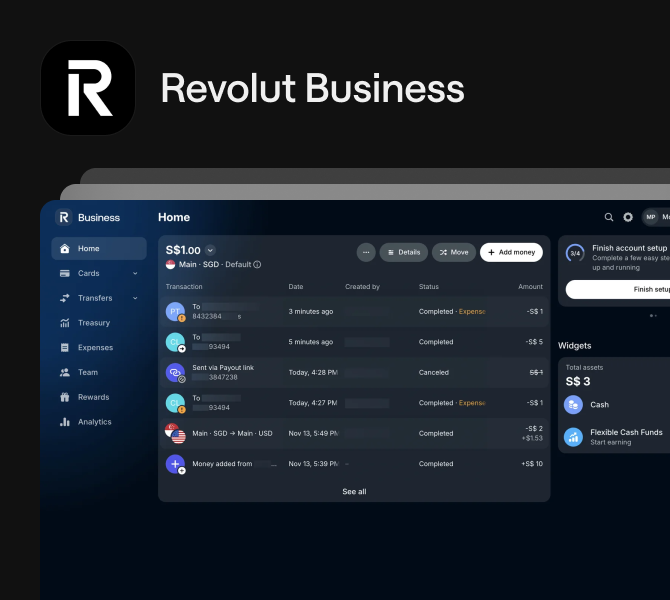Go to the Treasury section
Screen dimensions: 670x600
click(x=99, y=323)
